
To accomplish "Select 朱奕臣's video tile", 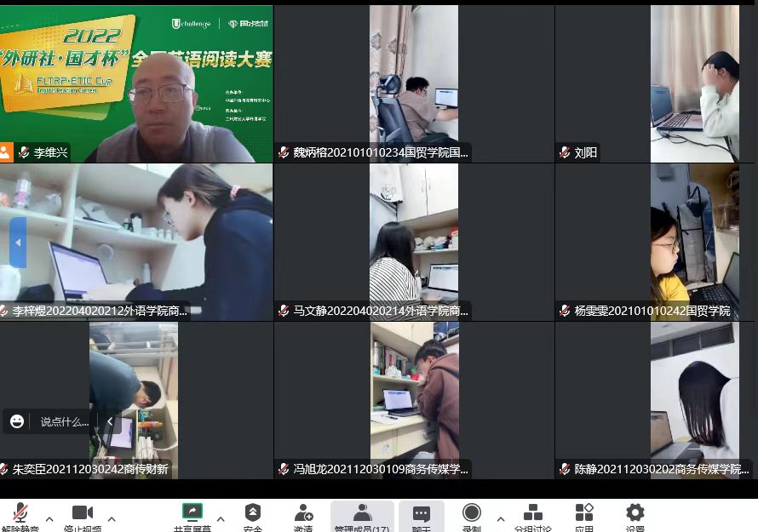I will (x=136, y=401).
